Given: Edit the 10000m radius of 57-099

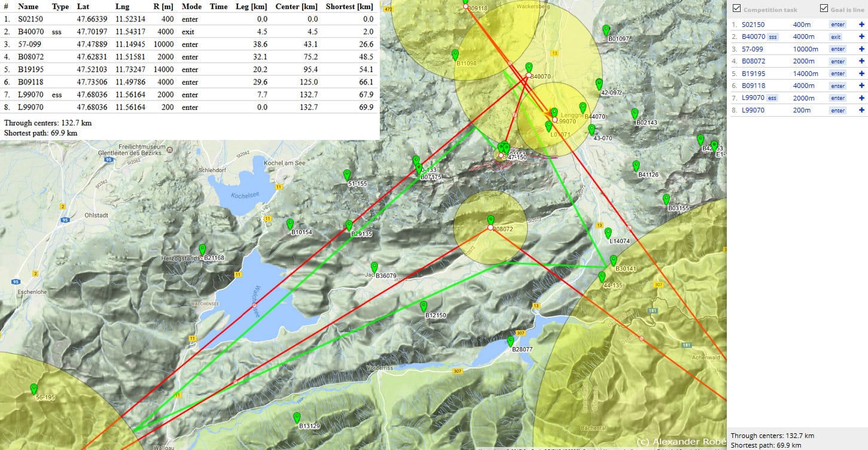Looking at the screenshot, I should pyautogui.click(x=805, y=49).
